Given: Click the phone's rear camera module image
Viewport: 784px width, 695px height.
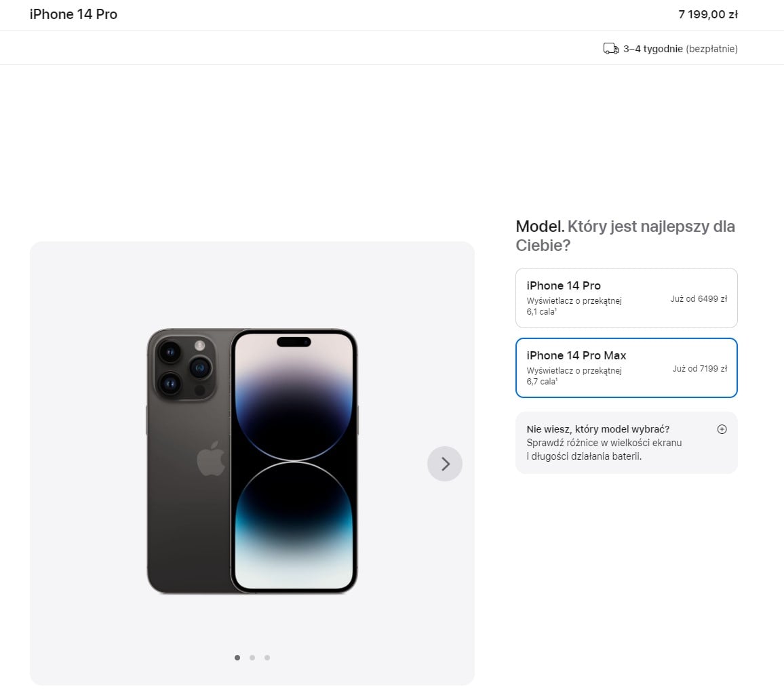Looking at the screenshot, I should (184, 368).
